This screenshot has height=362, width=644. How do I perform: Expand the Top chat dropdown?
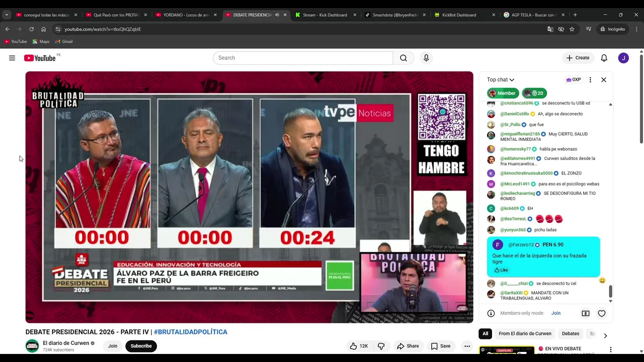501,79
